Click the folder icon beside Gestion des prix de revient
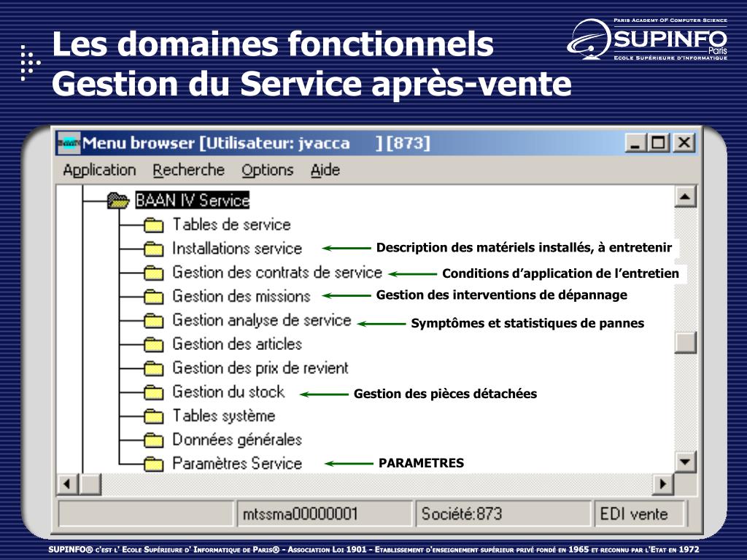Viewport: 747px width, 560px height. tap(153, 367)
